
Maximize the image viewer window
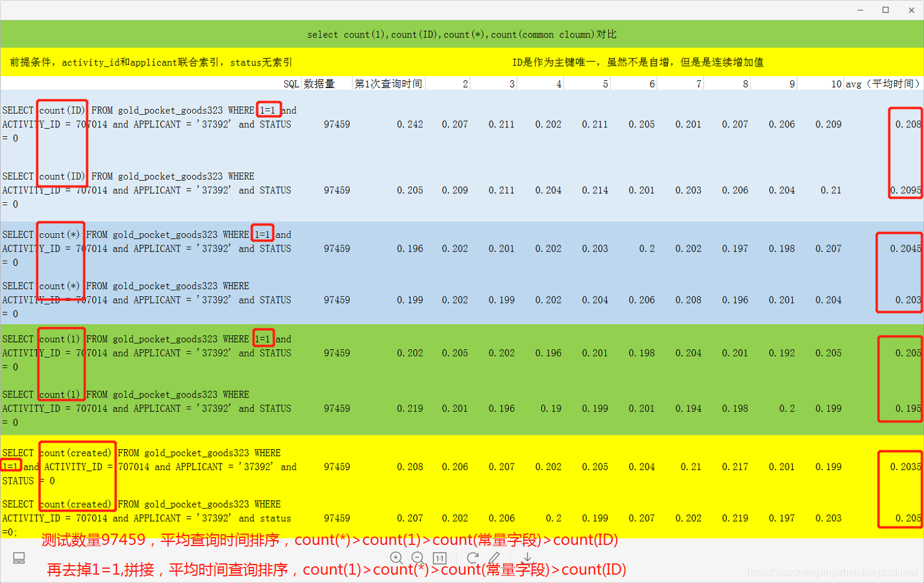pyautogui.click(x=885, y=10)
